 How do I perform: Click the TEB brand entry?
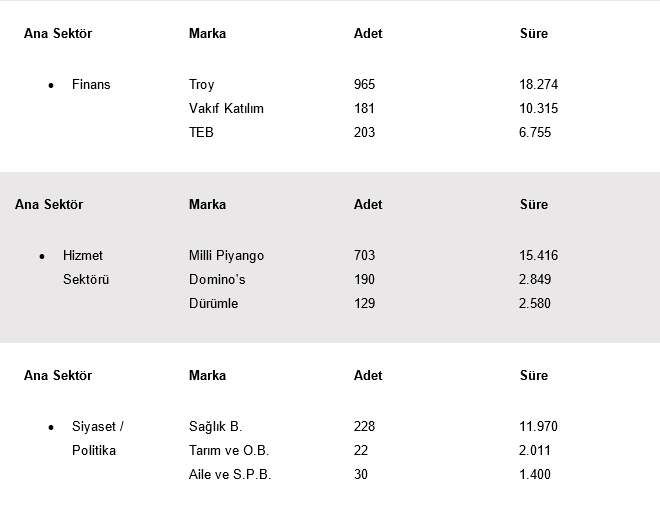coord(202,133)
